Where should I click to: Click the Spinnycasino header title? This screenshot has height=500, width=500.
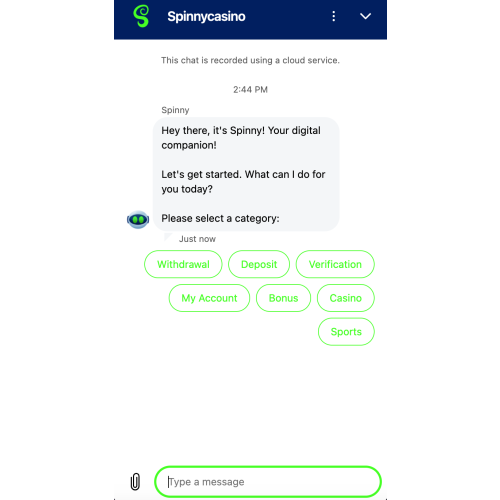tap(206, 16)
